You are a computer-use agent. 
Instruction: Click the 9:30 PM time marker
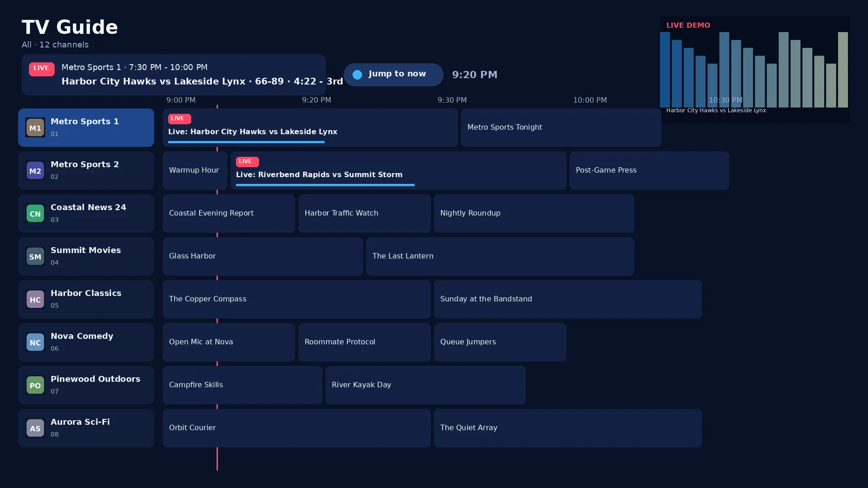click(452, 100)
